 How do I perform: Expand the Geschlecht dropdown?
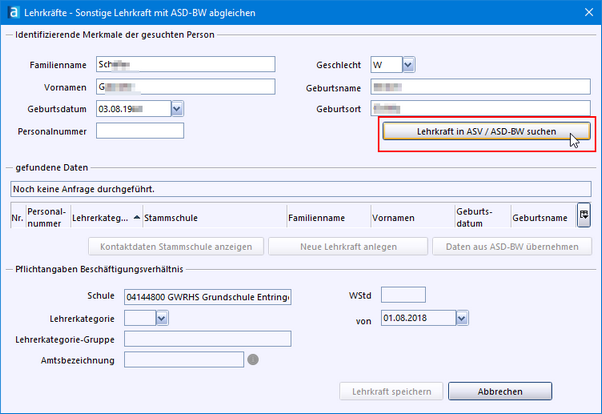click(408, 65)
